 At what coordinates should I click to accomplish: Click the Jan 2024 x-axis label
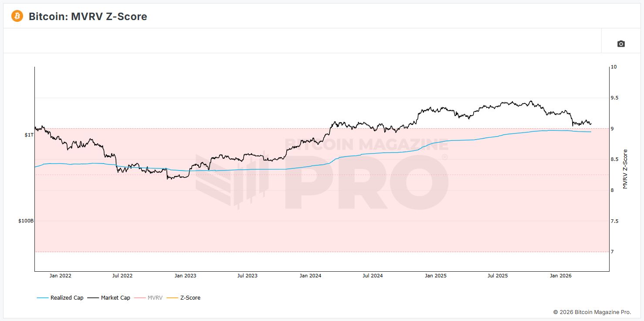310,276
